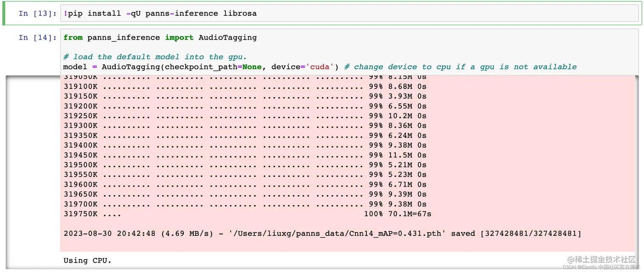Click the saved Cnn14_mAP=0.431.pth log line
Screen dimensions: 644x272
322,233
